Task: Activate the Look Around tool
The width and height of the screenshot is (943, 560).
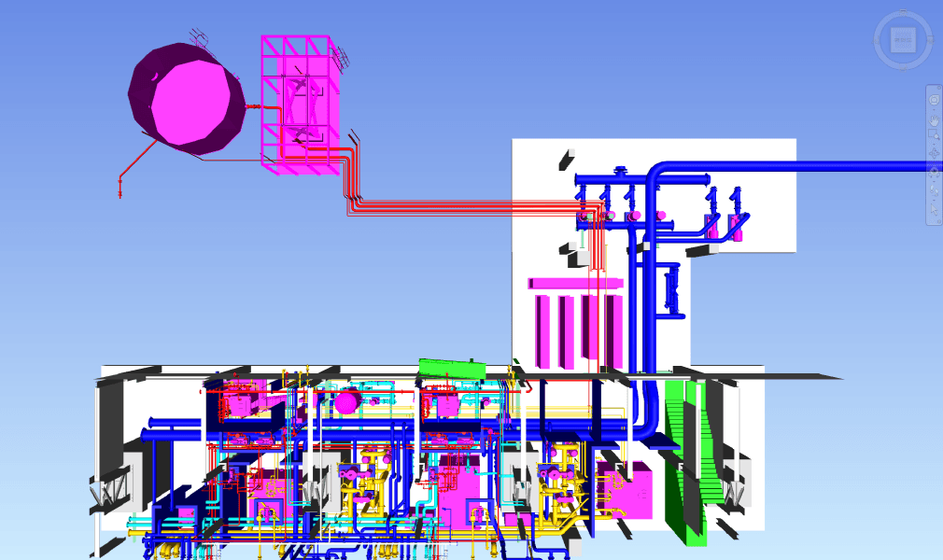Action: point(934,172)
